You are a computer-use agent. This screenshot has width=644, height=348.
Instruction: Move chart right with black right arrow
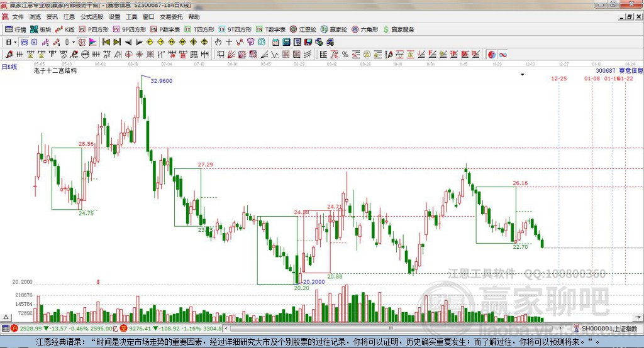tap(139, 42)
